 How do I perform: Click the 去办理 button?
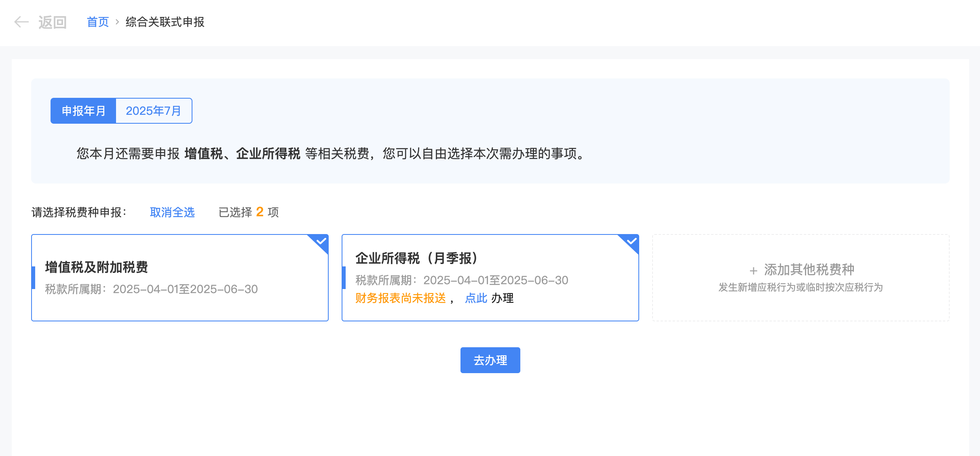490,360
